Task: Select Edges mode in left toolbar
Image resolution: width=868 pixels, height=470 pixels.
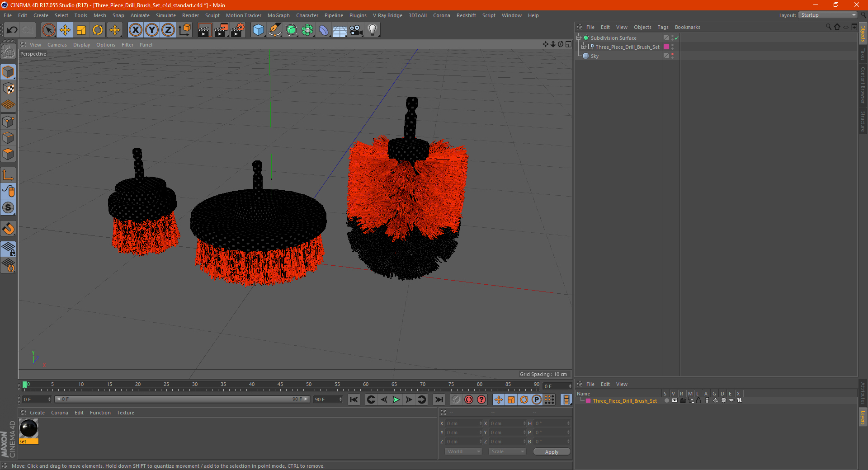Action: pyautogui.click(x=8, y=138)
